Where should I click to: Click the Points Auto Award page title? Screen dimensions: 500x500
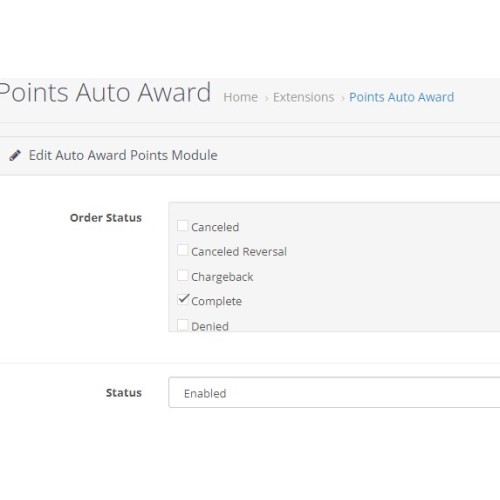coord(105,92)
